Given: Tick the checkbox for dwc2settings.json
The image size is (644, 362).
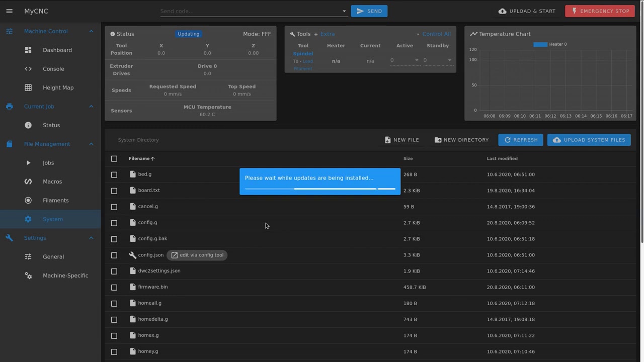Looking at the screenshot, I should coord(114,271).
